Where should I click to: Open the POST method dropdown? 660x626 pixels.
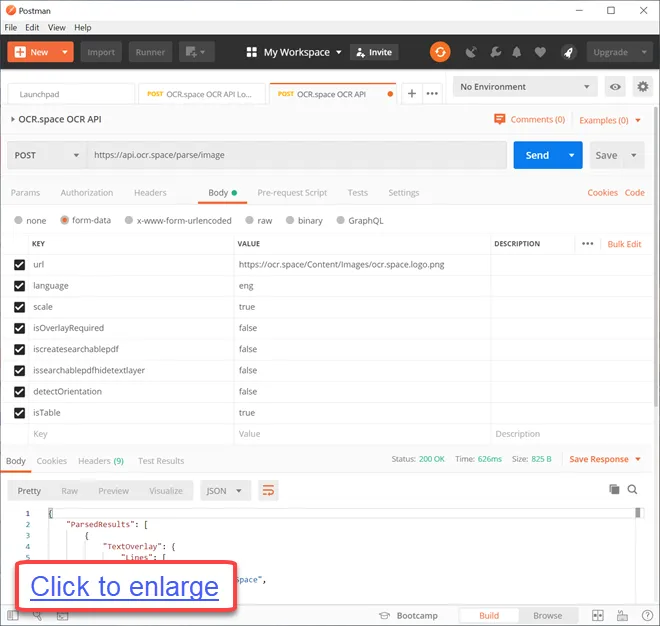coord(47,155)
